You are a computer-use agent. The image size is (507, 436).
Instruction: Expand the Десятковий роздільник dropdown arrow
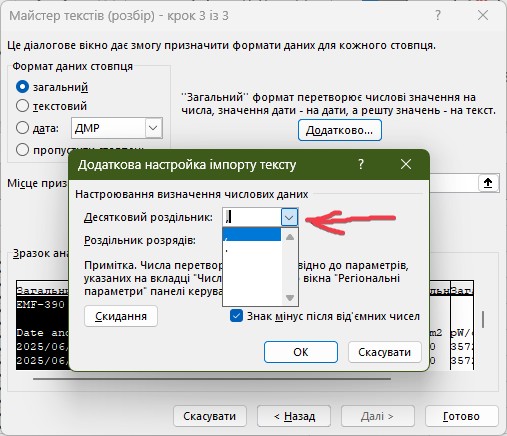[x=289, y=218]
